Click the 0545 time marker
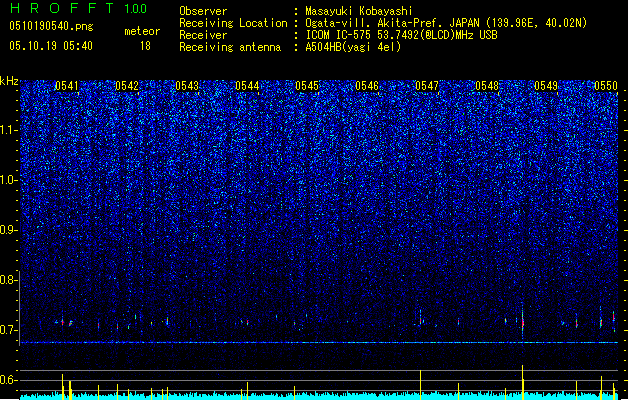The image size is (629, 400). coord(307,86)
